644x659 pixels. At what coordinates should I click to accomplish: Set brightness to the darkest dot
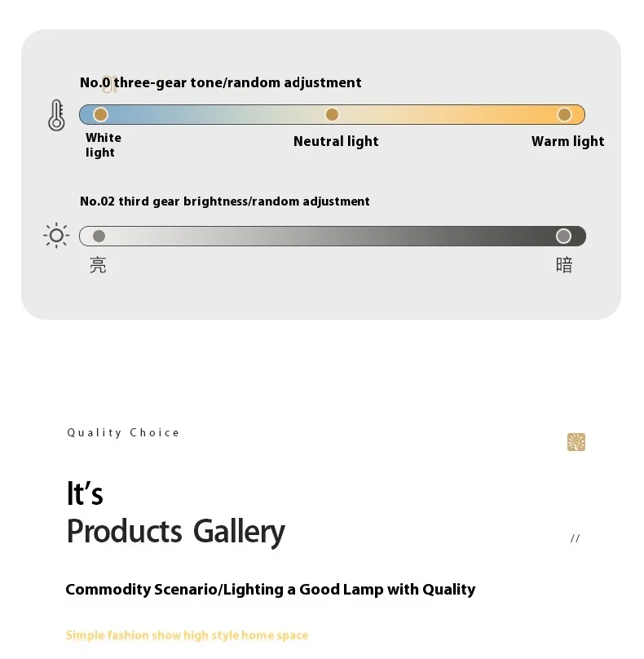click(563, 237)
